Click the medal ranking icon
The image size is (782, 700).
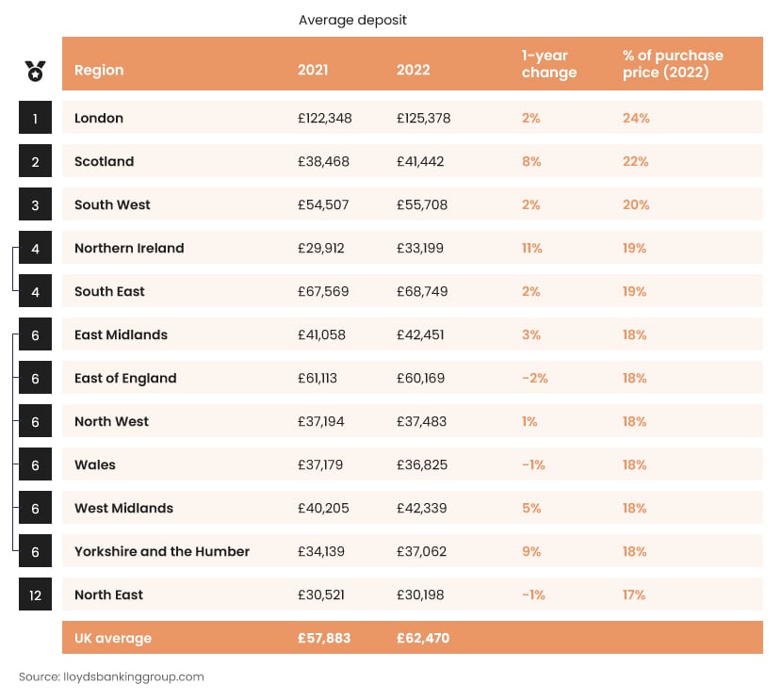pos(35,70)
